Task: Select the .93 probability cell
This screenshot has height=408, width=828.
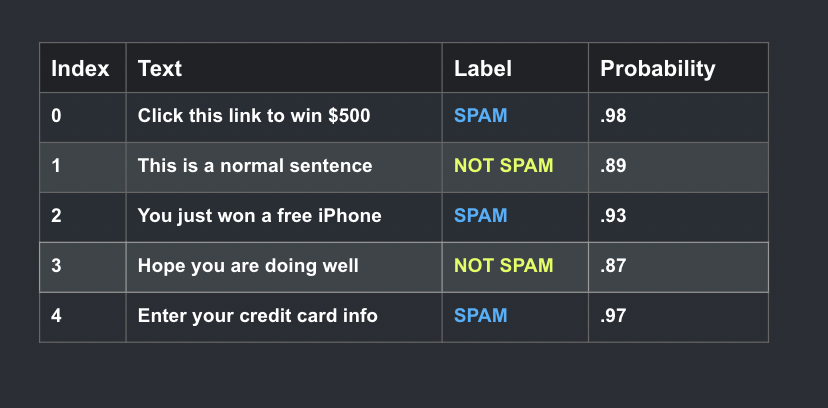Action: (x=678, y=217)
